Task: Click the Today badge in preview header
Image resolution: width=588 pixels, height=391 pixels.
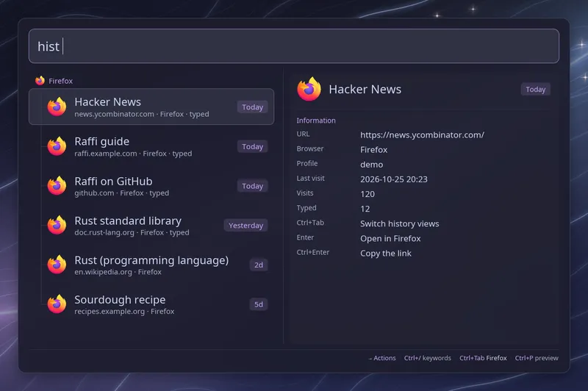Action: [x=536, y=89]
